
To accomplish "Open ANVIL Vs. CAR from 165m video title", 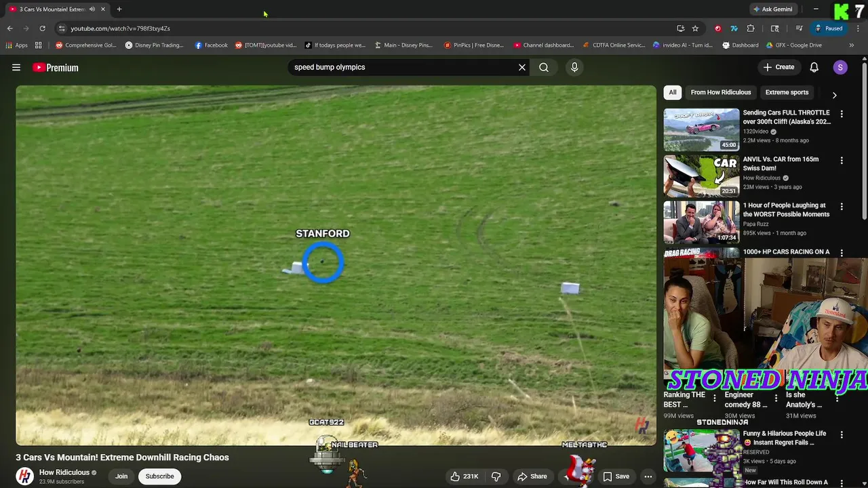I will click(781, 163).
